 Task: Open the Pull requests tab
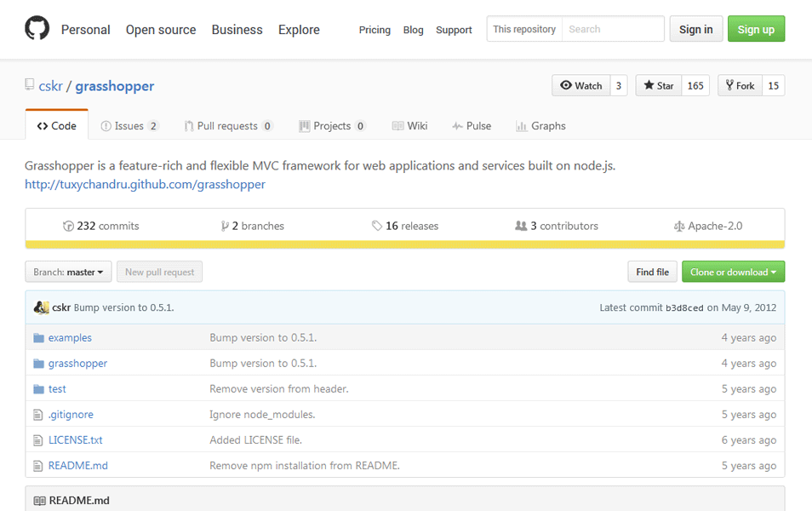coord(228,126)
